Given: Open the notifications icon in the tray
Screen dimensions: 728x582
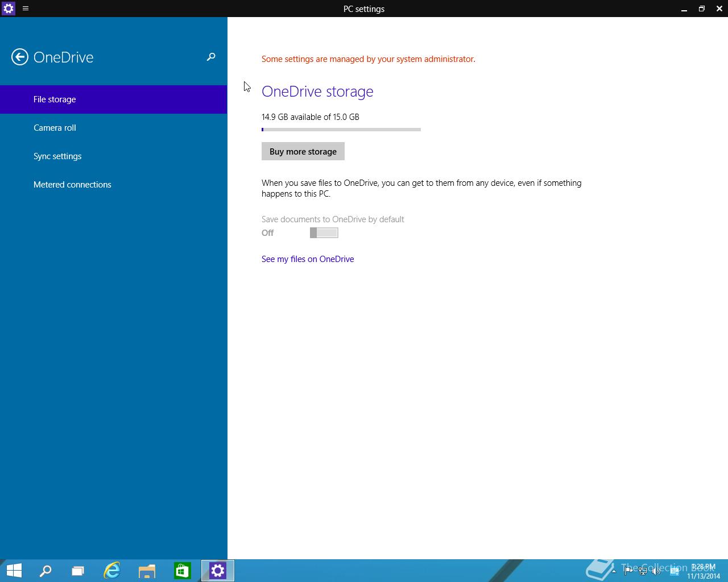Looking at the screenshot, I should tap(675, 571).
